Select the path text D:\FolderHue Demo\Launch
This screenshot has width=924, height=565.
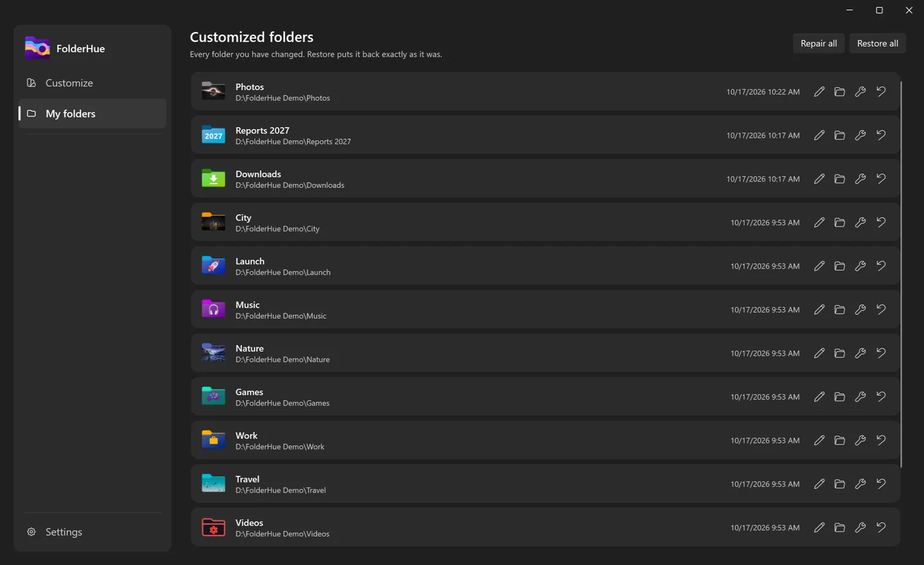[283, 273]
